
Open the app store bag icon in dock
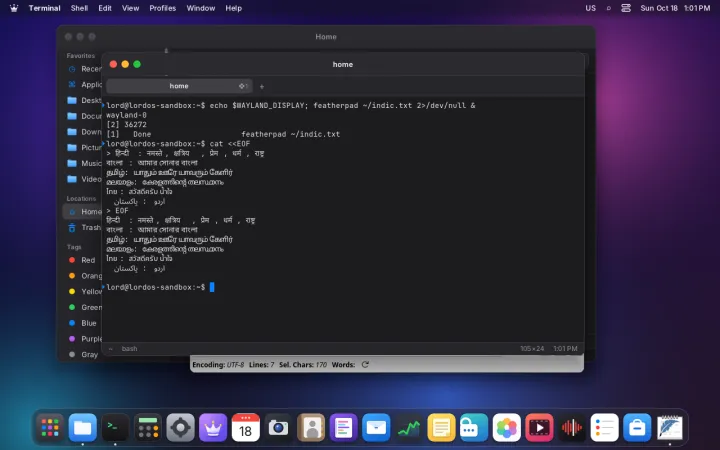[637, 428]
